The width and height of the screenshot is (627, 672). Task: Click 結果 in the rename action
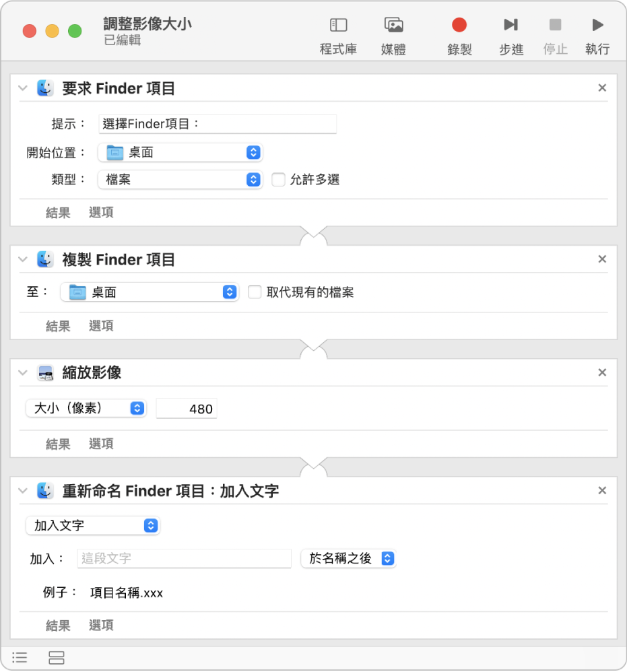(x=58, y=626)
